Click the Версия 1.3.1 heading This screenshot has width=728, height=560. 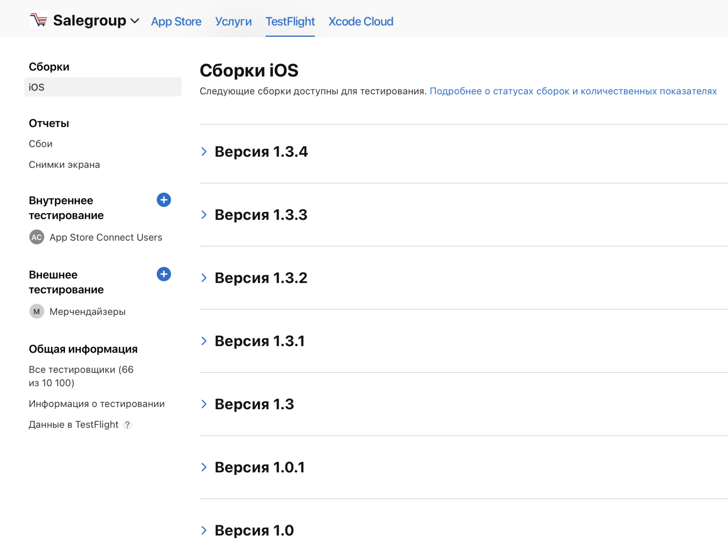tap(260, 341)
